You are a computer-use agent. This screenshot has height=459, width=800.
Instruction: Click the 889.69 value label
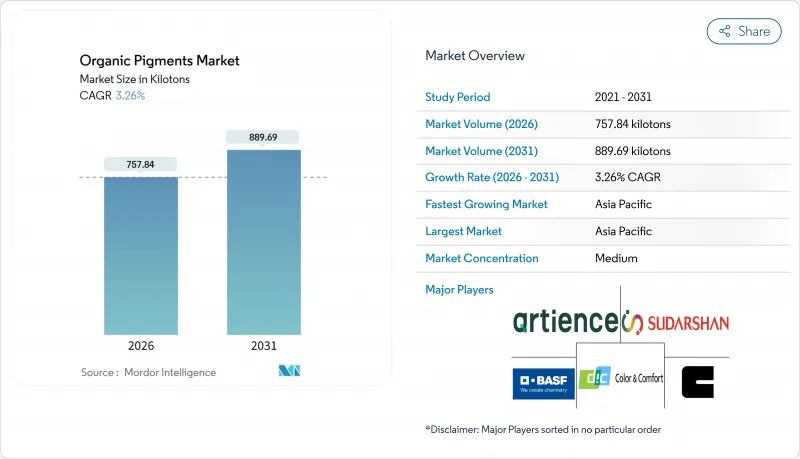pyautogui.click(x=263, y=137)
